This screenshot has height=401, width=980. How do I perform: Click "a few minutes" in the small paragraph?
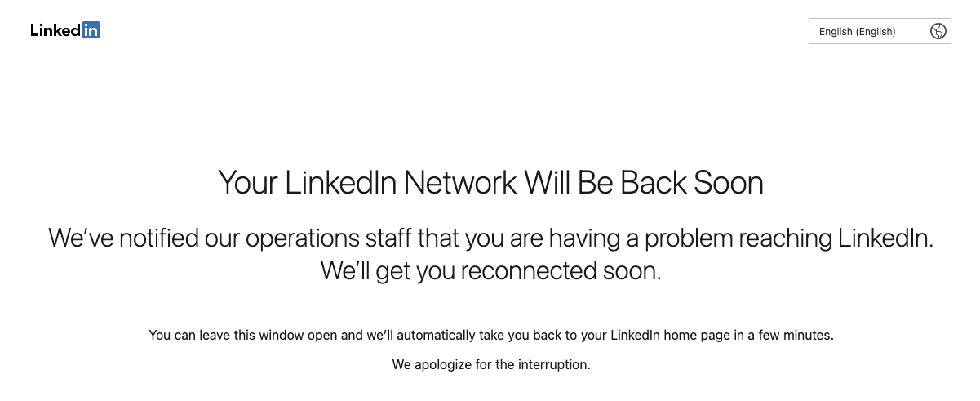(794, 335)
